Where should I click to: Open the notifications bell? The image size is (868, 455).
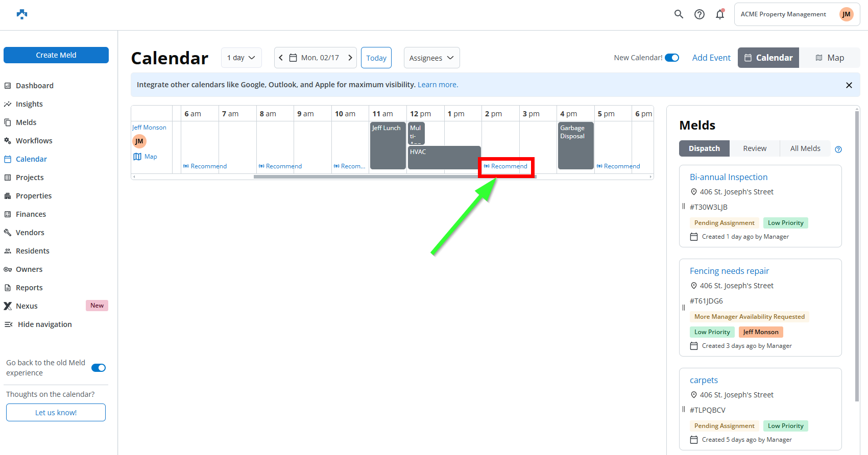pos(720,14)
